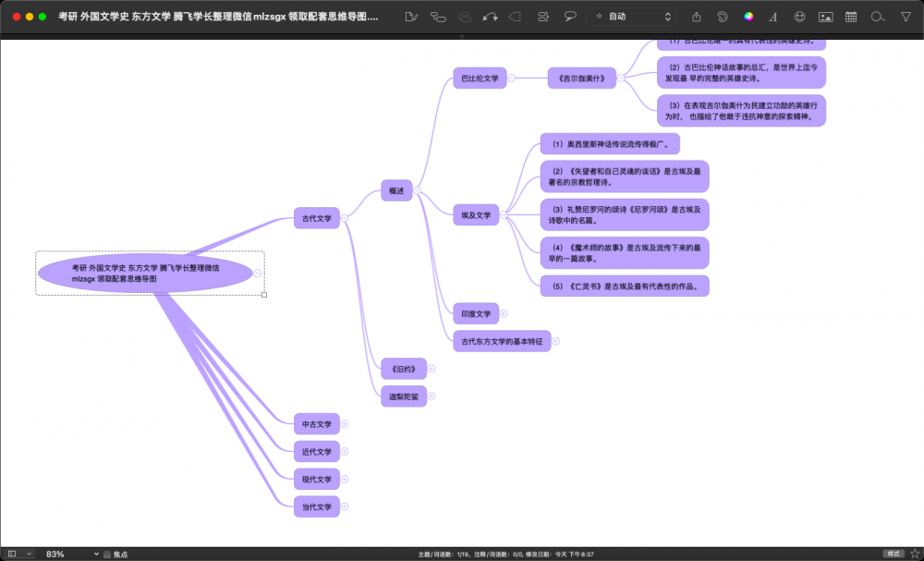Add a dashed boundary around topics
The width and height of the screenshot is (924, 561).
[x=516, y=17]
